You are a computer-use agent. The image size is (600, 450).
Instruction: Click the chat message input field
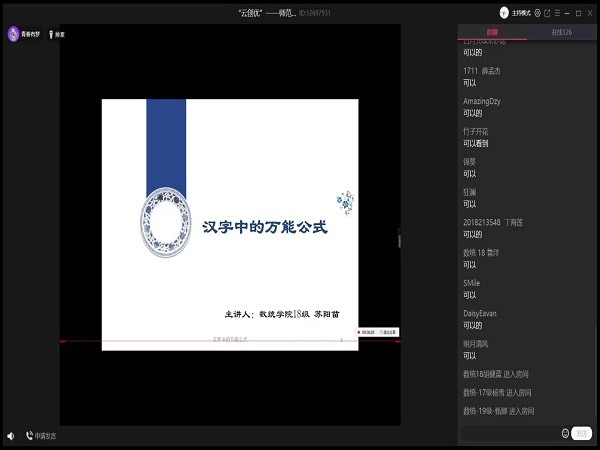point(510,433)
